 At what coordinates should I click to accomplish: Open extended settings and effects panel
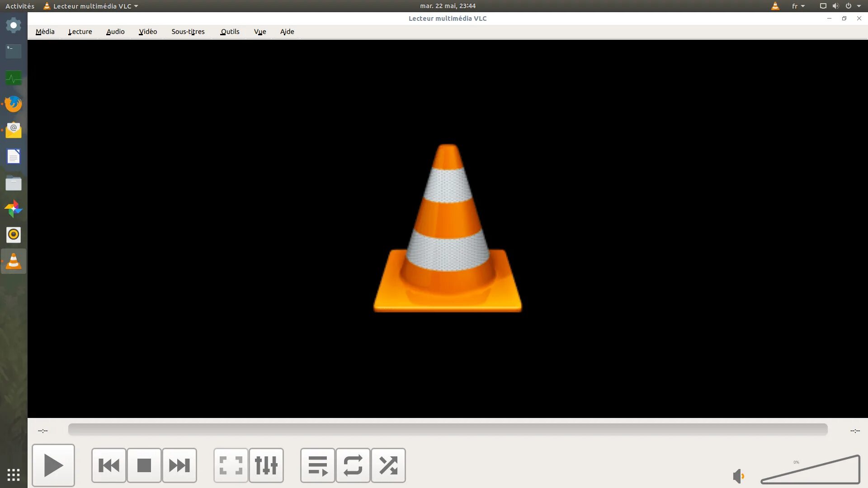[266, 465]
